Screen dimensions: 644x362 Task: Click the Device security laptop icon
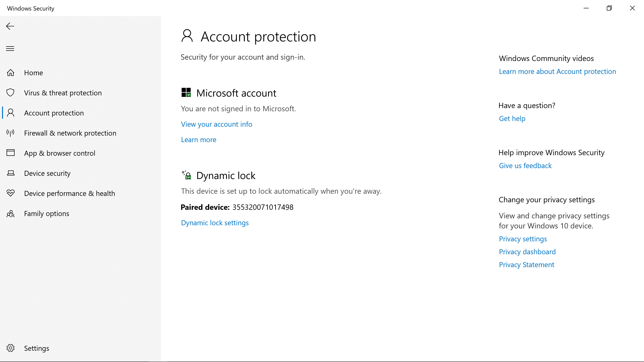click(x=11, y=173)
